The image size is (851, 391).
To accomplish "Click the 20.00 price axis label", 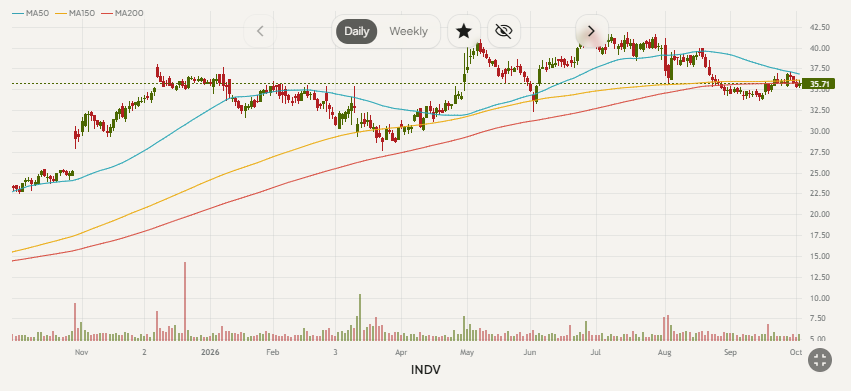I will pos(819,214).
